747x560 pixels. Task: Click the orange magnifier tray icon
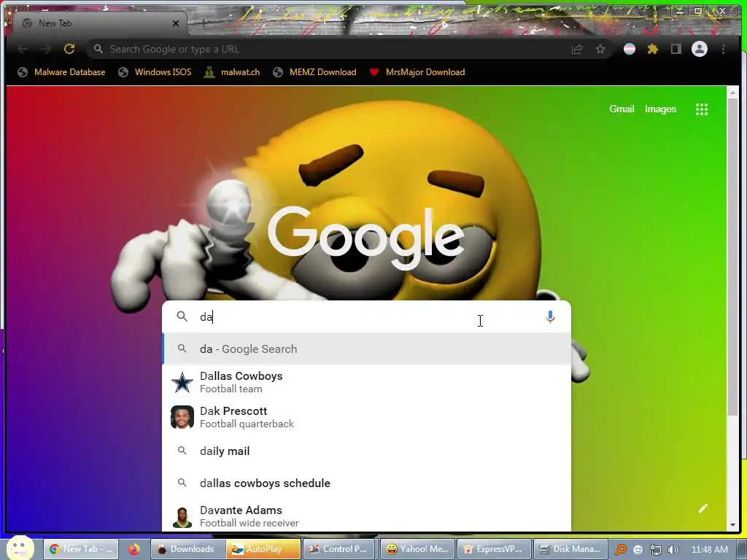coord(620,550)
